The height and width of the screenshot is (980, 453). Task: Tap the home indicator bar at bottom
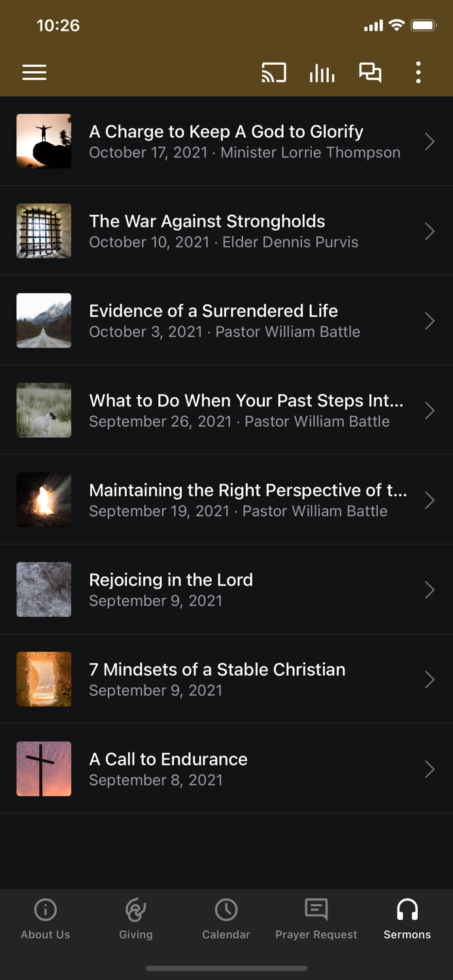point(226,969)
